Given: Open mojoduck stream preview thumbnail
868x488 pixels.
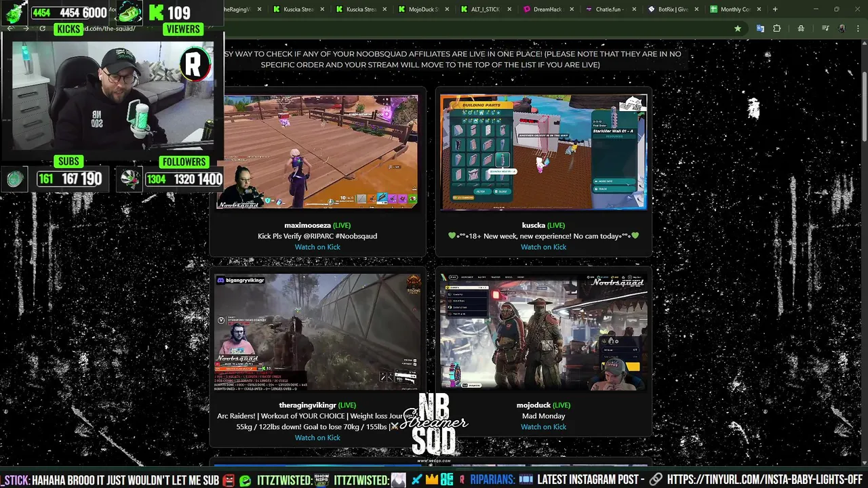Looking at the screenshot, I should pos(543,332).
